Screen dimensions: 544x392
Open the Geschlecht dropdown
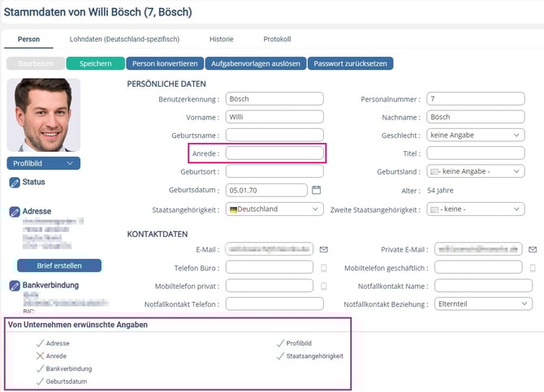pos(476,135)
